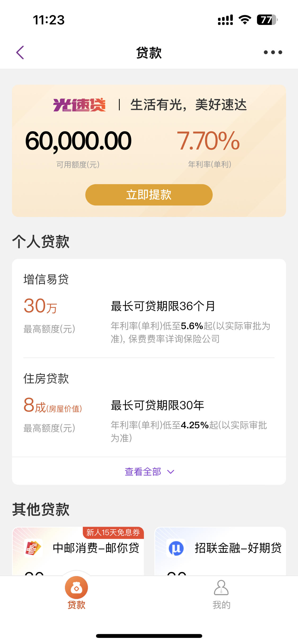Tap the 我的 profile person icon
The image size is (298, 644).
221,588
